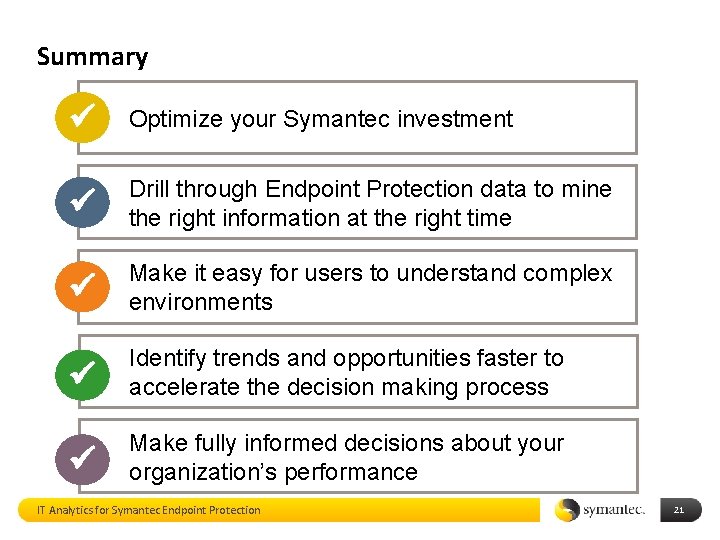
Task: Click 'the right information at the right time'
Action: (320, 218)
